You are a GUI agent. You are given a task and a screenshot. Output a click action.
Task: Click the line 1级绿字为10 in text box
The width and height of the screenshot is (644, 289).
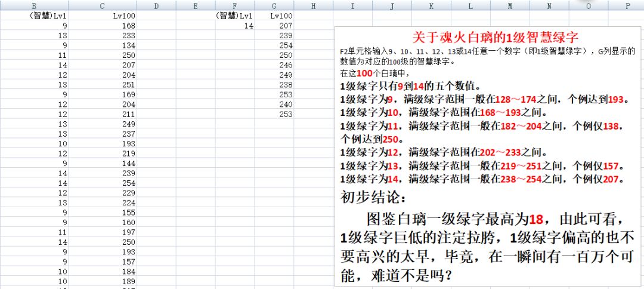tap(446, 112)
